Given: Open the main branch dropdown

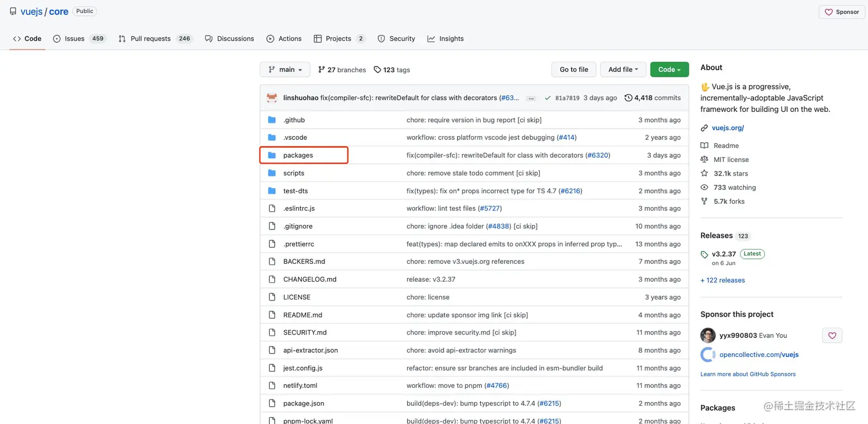Looking at the screenshot, I should [x=285, y=69].
